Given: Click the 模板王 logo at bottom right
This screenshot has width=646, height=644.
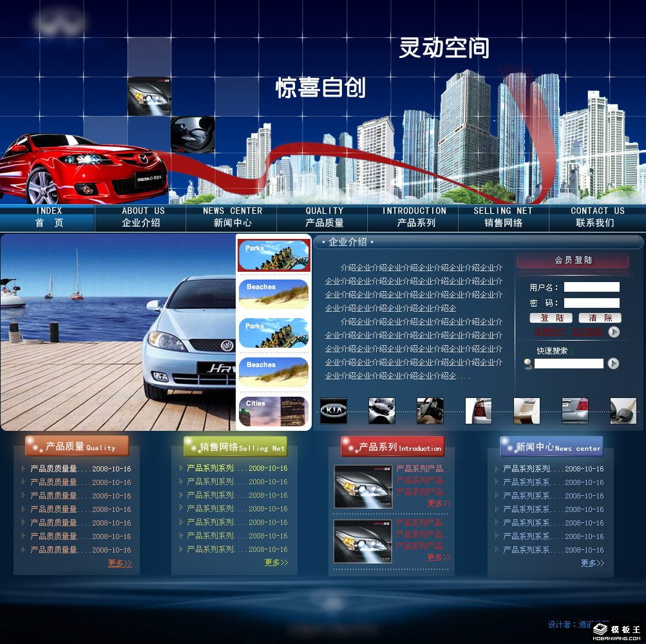Looking at the screenshot, I should click(x=617, y=632).
